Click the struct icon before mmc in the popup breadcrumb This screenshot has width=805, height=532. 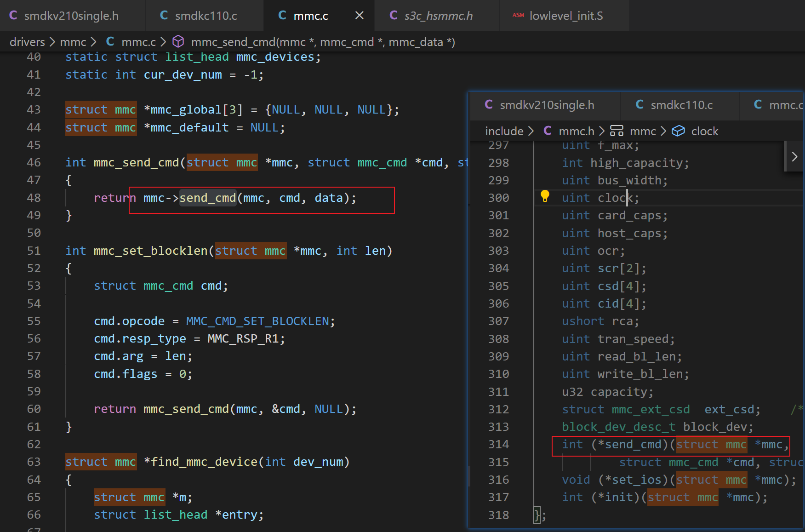click(x=617, y=131)
